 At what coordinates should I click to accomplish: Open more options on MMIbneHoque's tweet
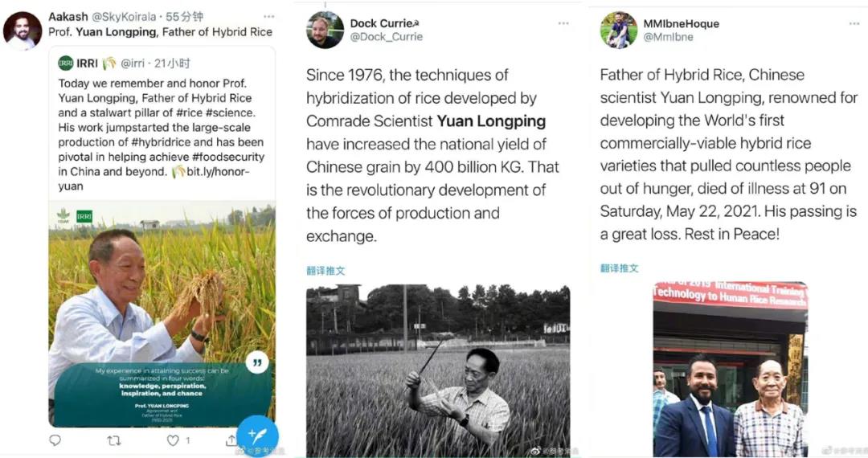[x=854, y=23]
